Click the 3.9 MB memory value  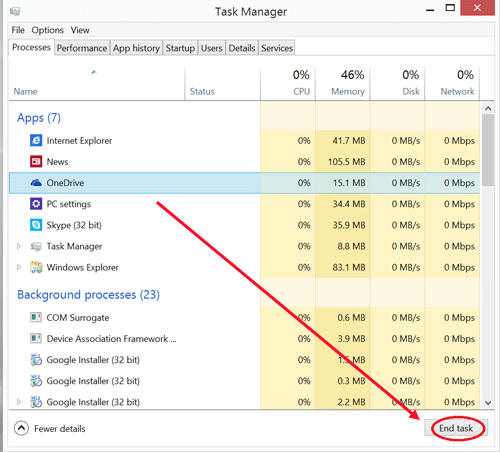click(x=351, y=339)
